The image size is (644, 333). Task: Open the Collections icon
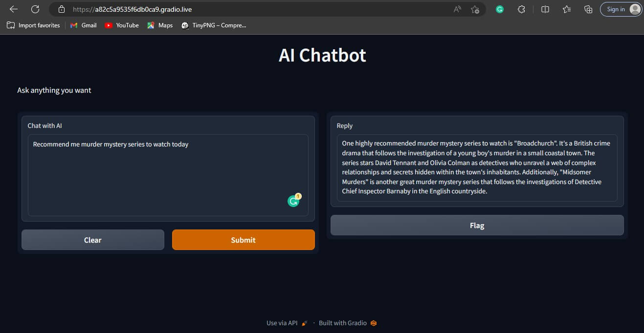pos(588,9)
